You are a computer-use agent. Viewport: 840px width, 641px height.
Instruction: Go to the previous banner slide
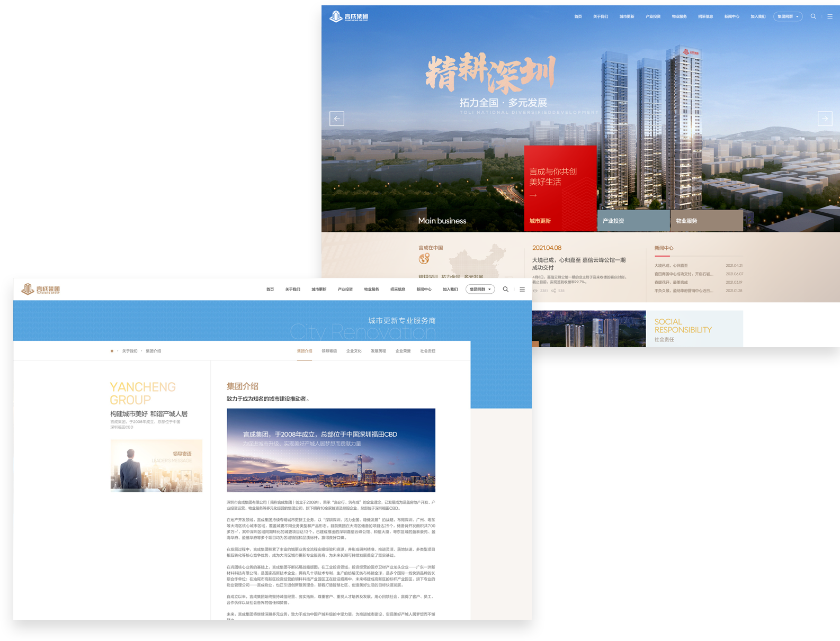click(337, 119)
